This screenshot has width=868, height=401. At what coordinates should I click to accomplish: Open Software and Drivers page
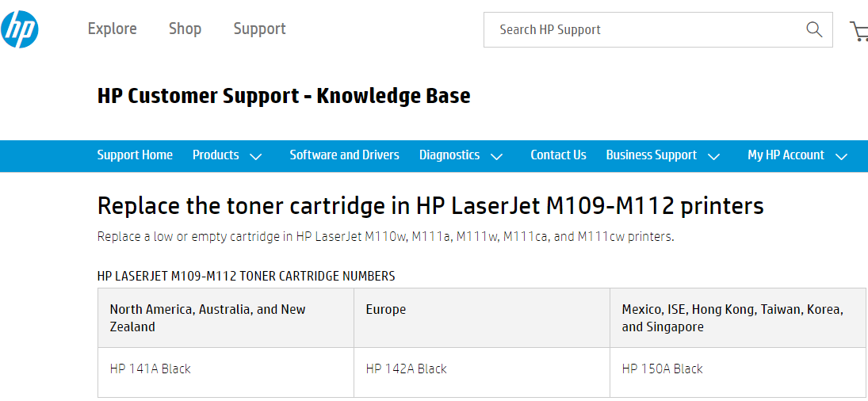(344, 155)
